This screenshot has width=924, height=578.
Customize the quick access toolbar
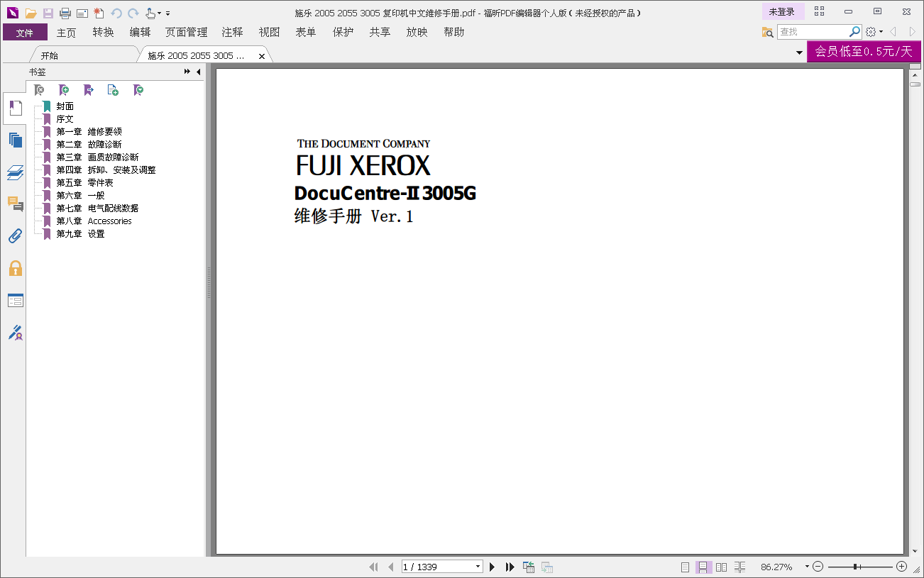pyautogui.click(x=168, y=13)
